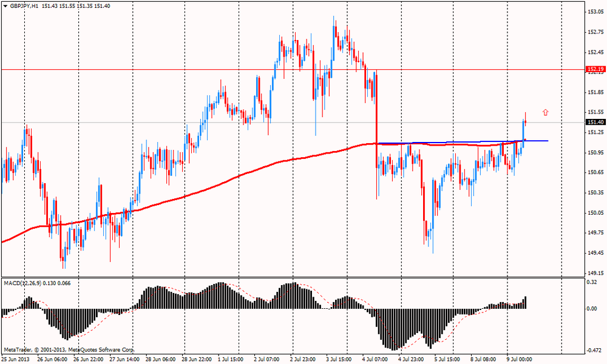Click the triangle before GBPJPY,H1 title
The height and width of the screenshot is (364, 607).
pyautogui.click(x=5, y=6)
